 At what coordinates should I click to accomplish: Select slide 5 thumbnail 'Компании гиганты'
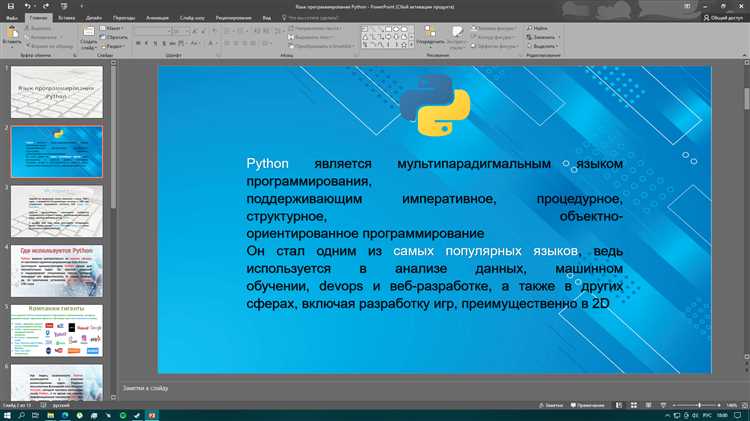[x=57, y=331]
